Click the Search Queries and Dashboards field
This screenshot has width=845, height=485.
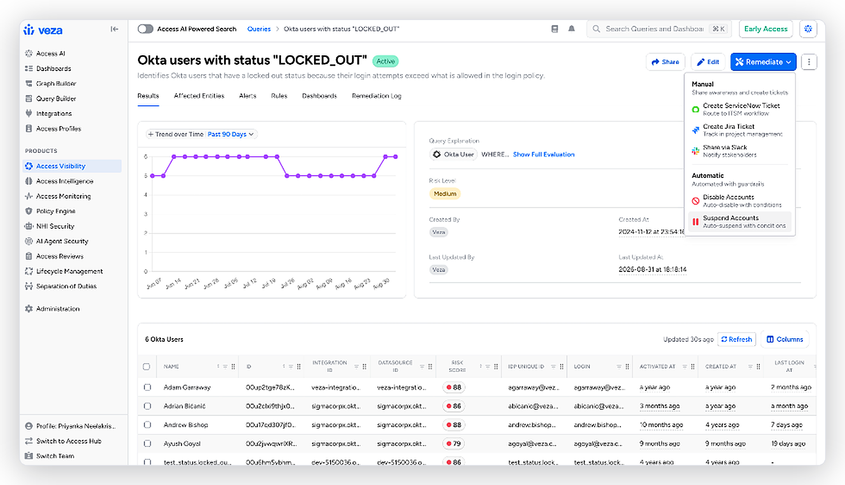click(659, 29)
